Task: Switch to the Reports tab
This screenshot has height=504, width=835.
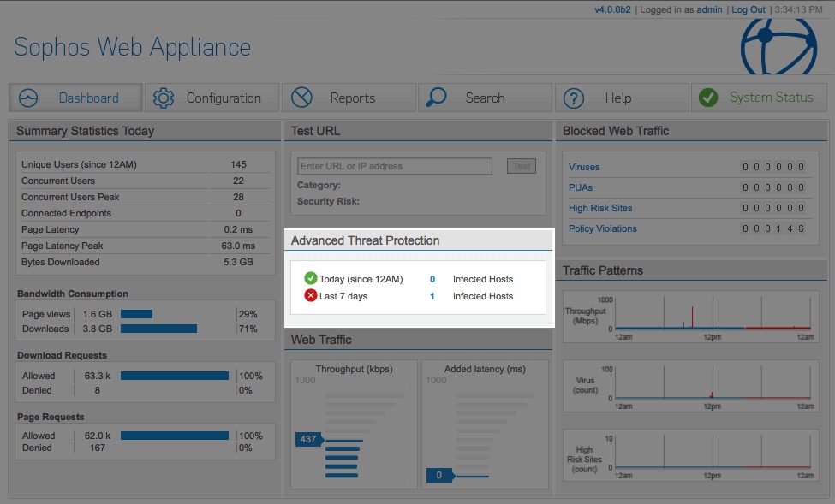Action: 349,98
